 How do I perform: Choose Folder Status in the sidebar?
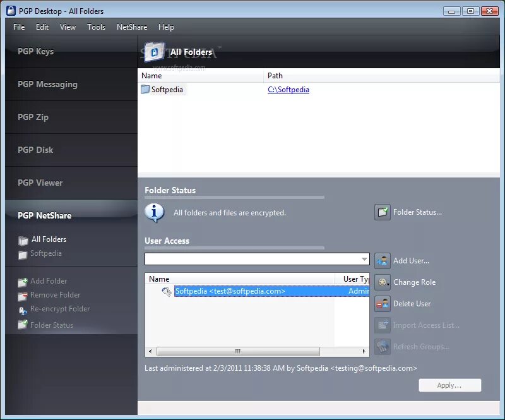(x=52, y=325)
